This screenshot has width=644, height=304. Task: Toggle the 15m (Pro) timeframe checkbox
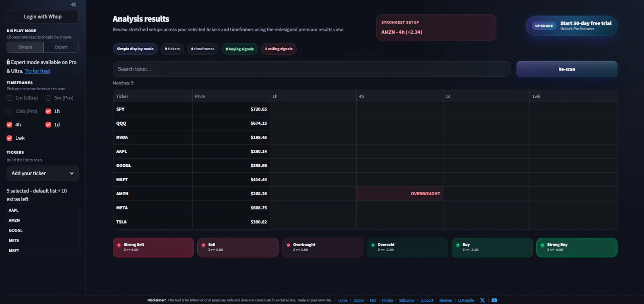[9, 111]
